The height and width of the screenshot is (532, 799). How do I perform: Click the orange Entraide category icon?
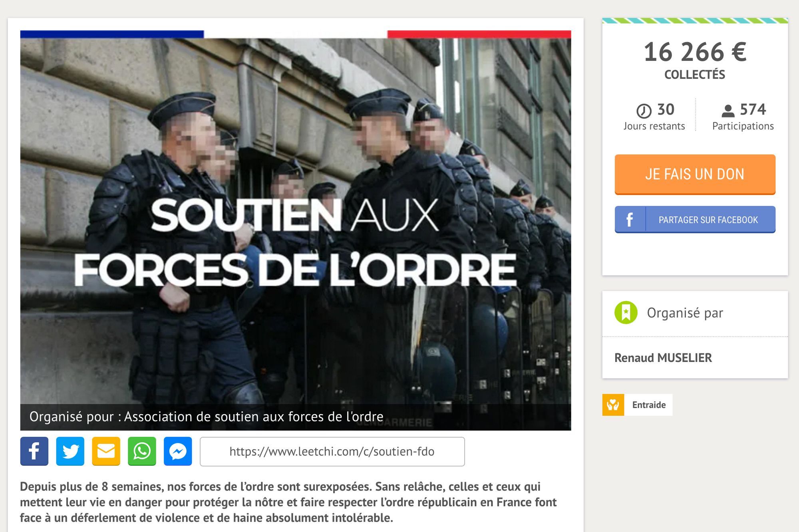coord(613,405)
